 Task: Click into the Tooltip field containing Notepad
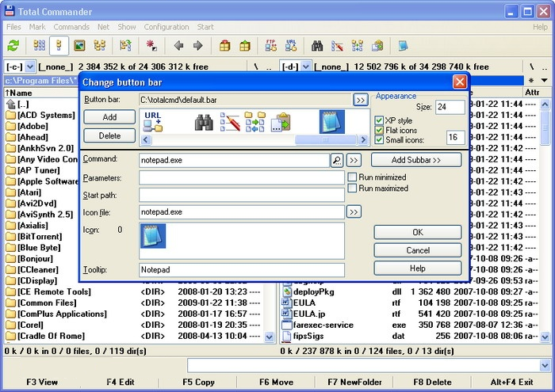[x=242, y=270]
